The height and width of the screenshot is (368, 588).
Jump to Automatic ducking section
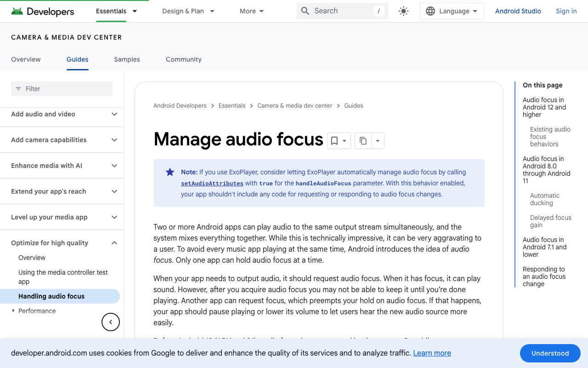point(545,199)
